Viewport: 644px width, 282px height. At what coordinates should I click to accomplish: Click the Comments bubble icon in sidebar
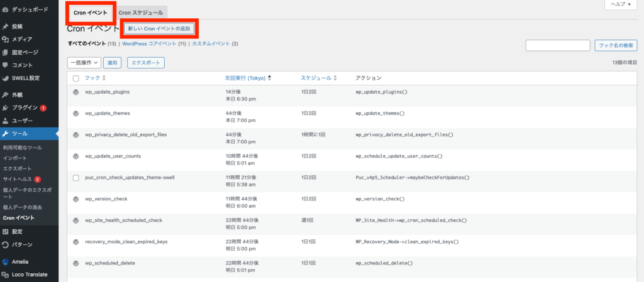pyautogui.click(x=6, y=65)
